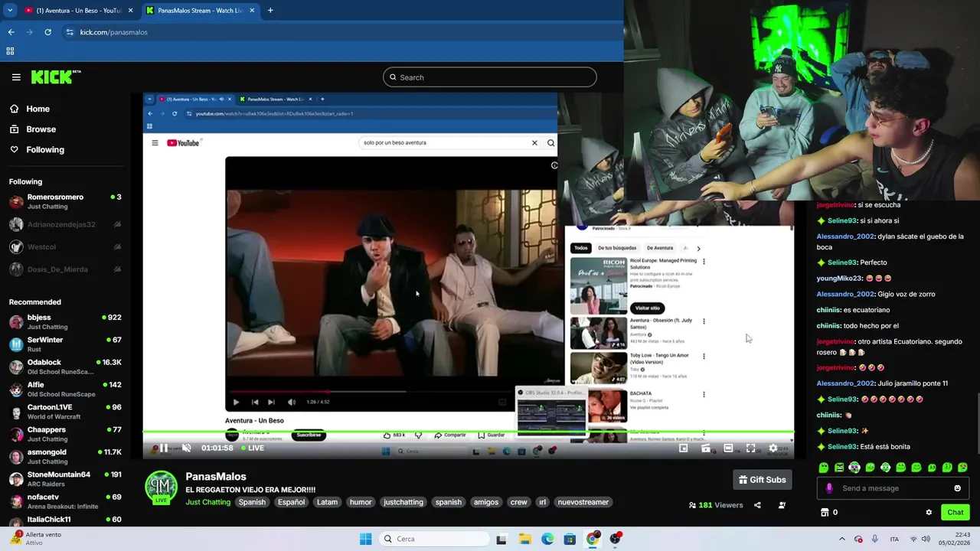Click the green Chat send button
980x551 pixels.
955,513
